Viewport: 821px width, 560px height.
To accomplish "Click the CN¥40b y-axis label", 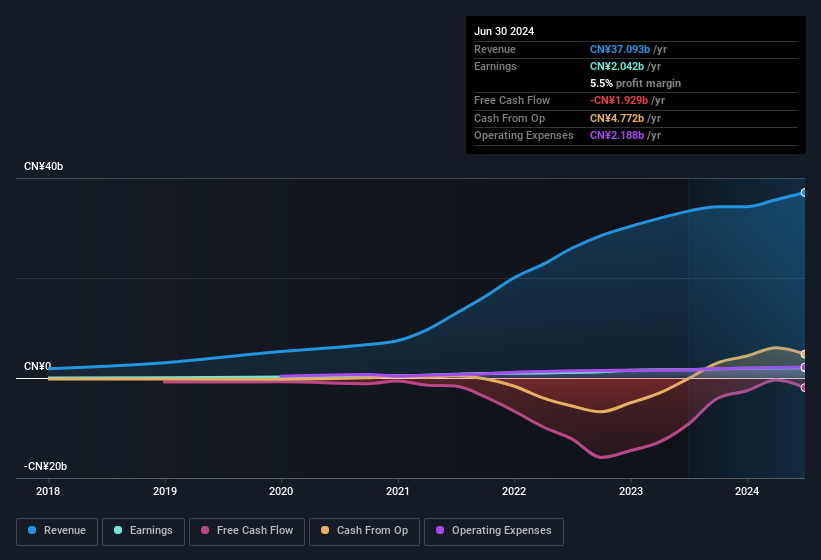I will coord(43,166).
